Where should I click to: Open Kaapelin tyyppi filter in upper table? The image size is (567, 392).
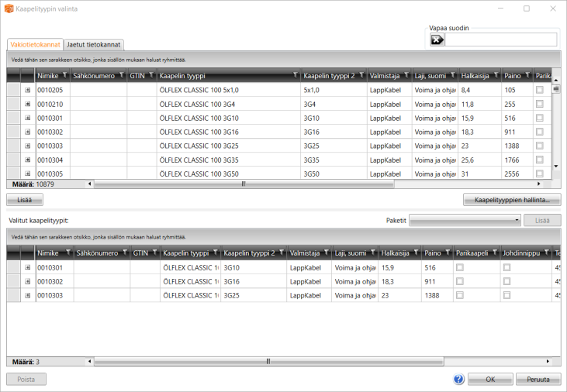[295, 76]
